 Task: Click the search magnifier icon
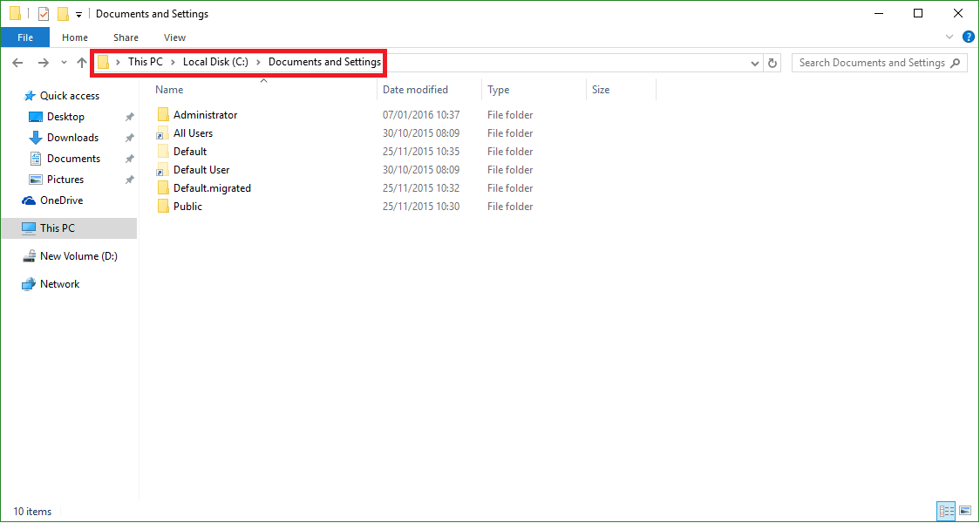coord(955,63)
